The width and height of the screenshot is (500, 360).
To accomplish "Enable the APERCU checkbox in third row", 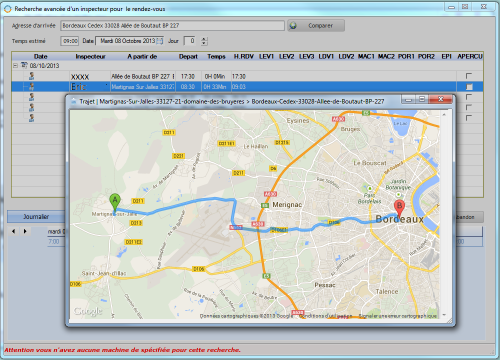I will point(469,97).
